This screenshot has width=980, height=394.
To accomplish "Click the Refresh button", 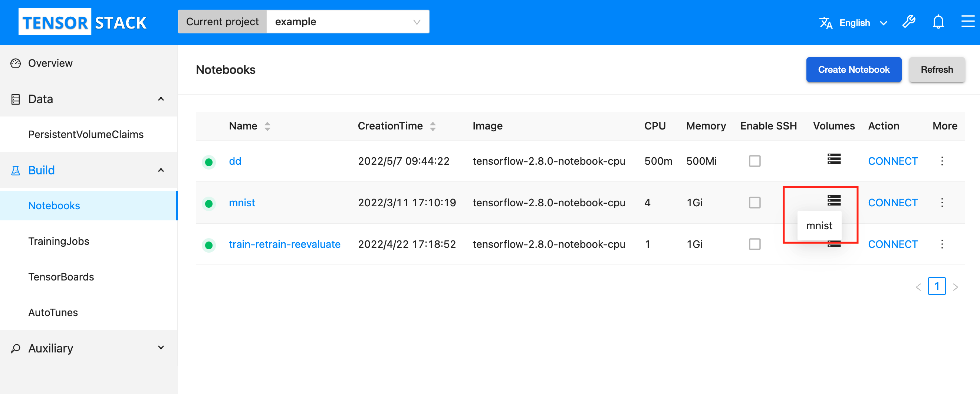I will (x=937, y=70).
